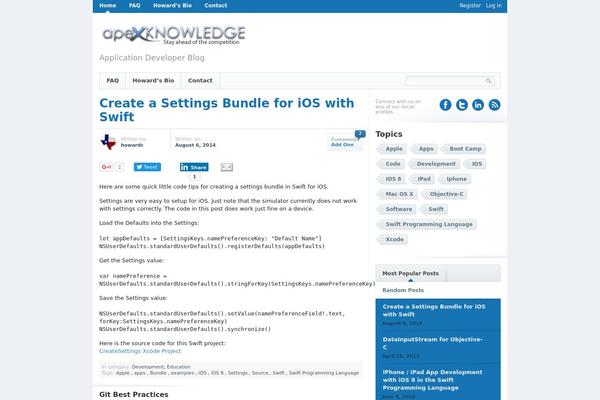Viewport: 600px width, 400px height.
Task: Click Development category link in footer
Action: [148, 367]
